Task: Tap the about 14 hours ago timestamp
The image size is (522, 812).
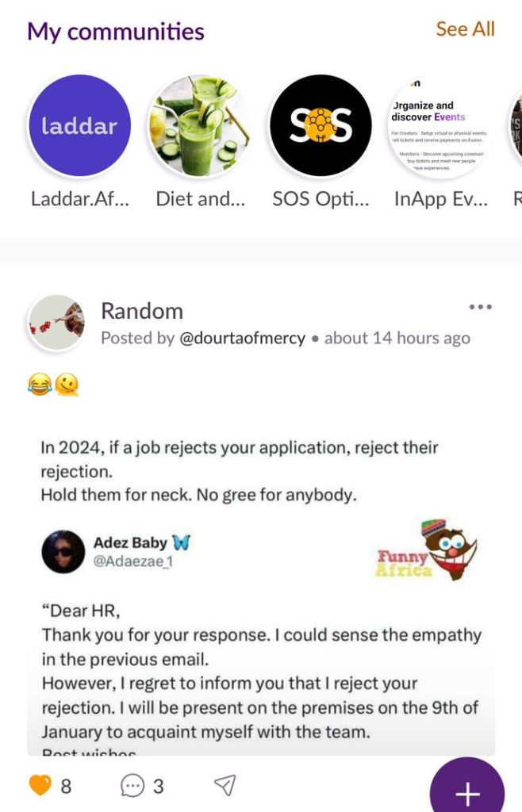Action: tap(397, 338)
